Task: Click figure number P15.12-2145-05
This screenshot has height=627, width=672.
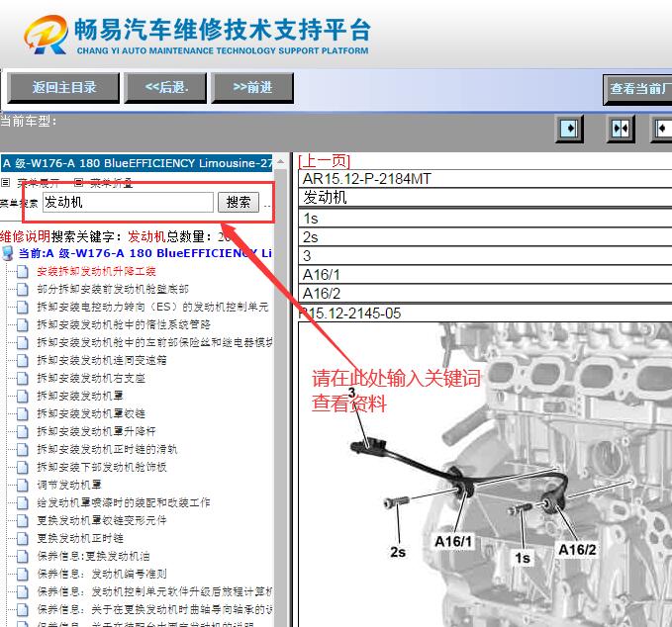Action: pyautogui.click(x=350, y=313)
